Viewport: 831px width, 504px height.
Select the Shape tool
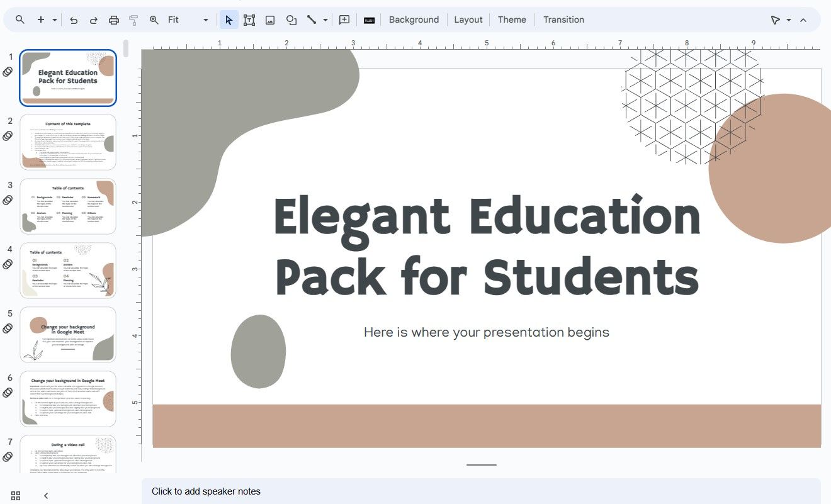(291, 20)
